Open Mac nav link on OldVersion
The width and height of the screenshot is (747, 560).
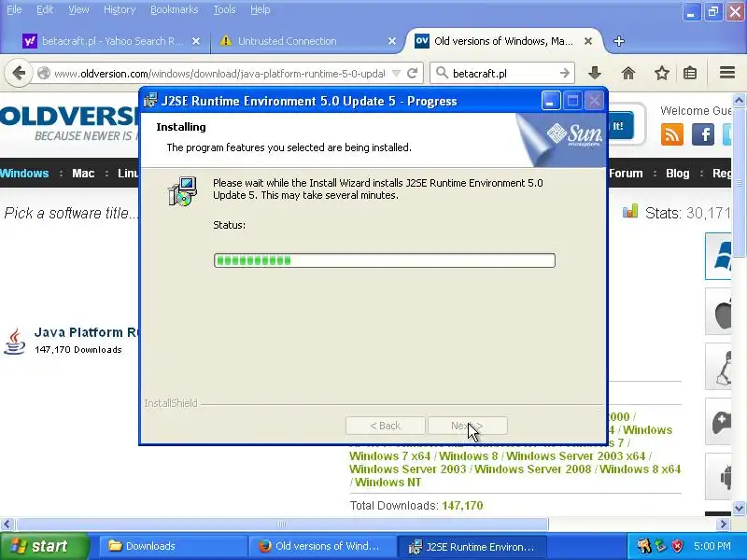[x=83, y=173]
